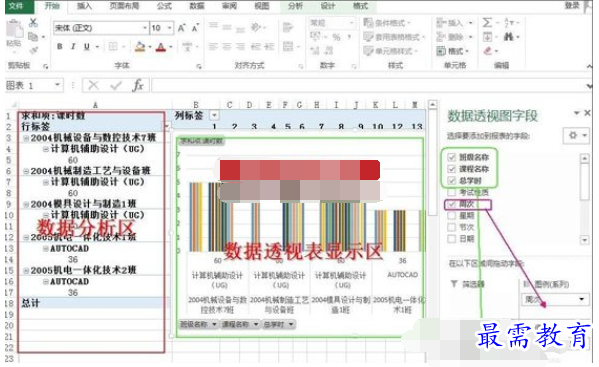The height and width of the screenshot is (367, 599).
Task: Click the Copy icon in clipboard group
Action: coord(33,37)
